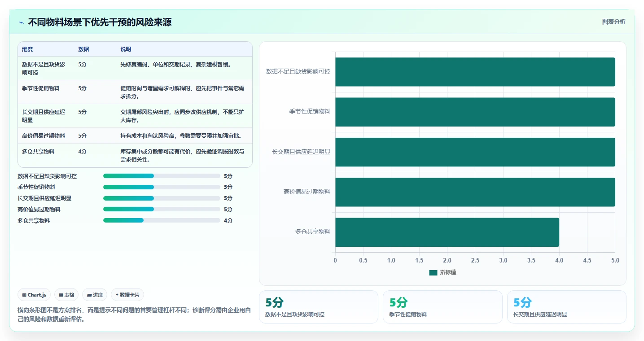Click the chart bar for 长交期且供应延迟明显
The image size is (644, 341).
(475, 152)
